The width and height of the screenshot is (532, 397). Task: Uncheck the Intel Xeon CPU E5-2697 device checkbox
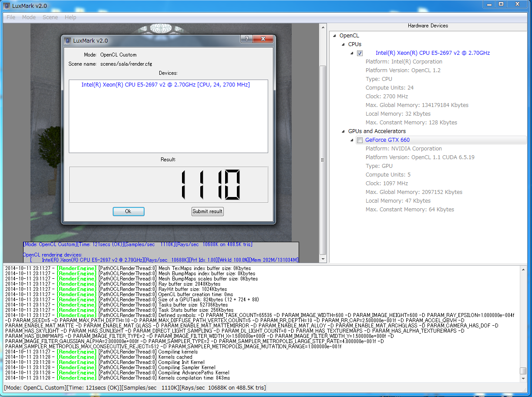(360, 53)
